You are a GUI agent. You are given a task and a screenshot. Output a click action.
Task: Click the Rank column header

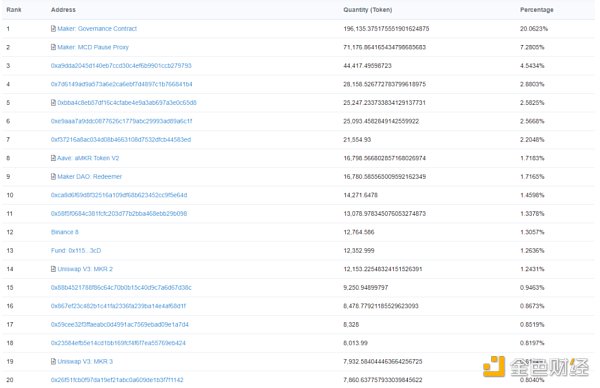(x=14, y=10)
